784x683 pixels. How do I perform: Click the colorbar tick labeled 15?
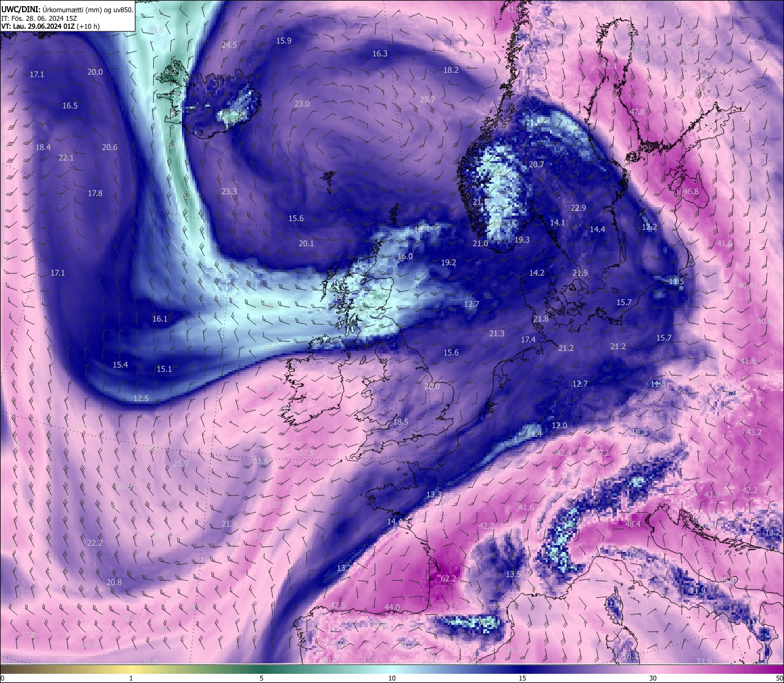[522, 677]
